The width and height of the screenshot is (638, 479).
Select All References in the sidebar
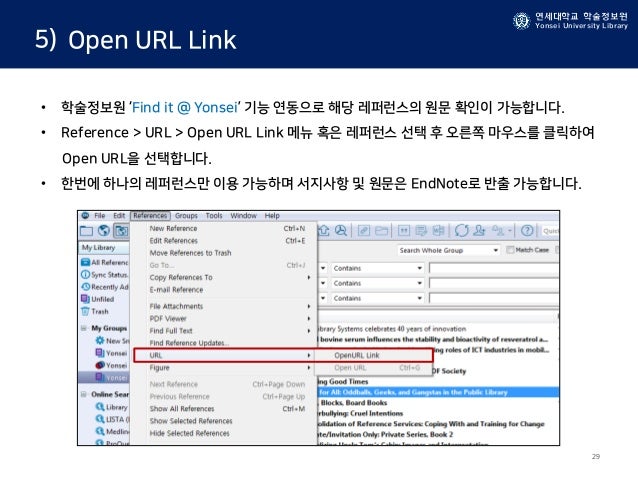(105, 262)
